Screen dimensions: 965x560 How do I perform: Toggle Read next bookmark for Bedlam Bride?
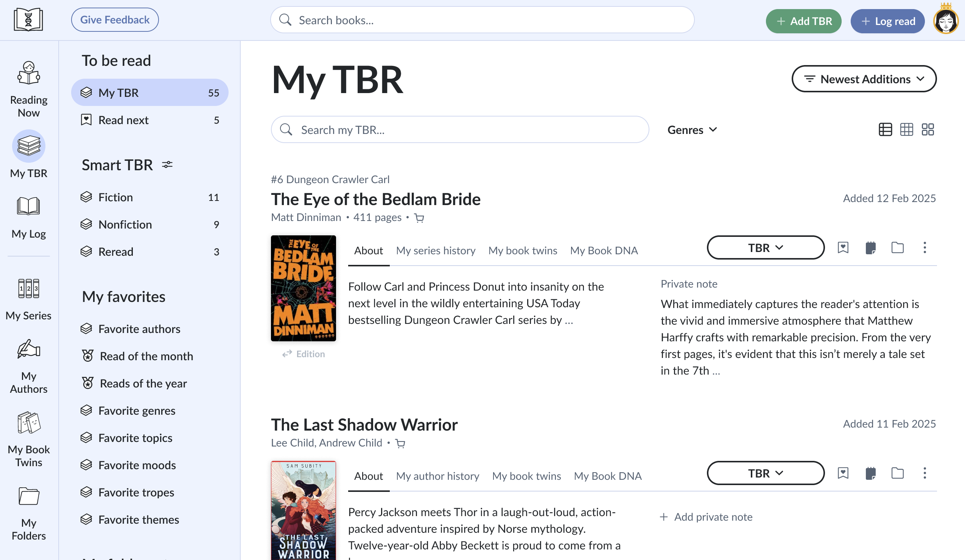tap(843, 248)
